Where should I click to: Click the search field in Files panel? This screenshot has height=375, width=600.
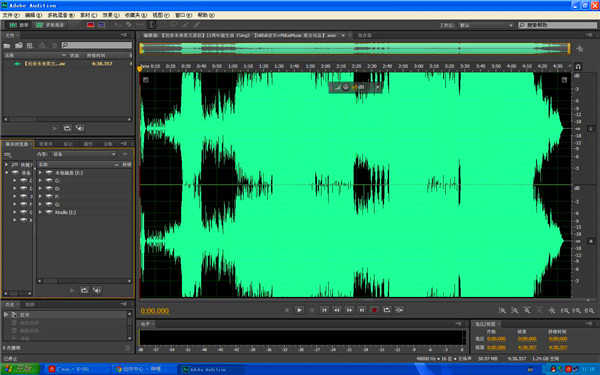click(x=96, y=45)
